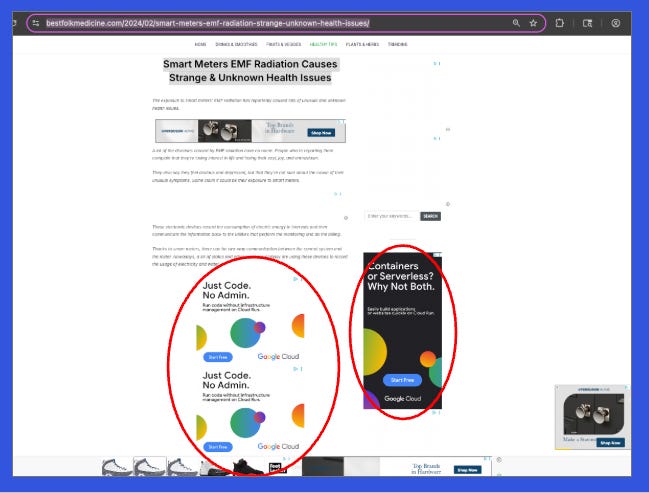
Task: Open the FRUITS & VEGGIES nav item
Action: [284, 44]
